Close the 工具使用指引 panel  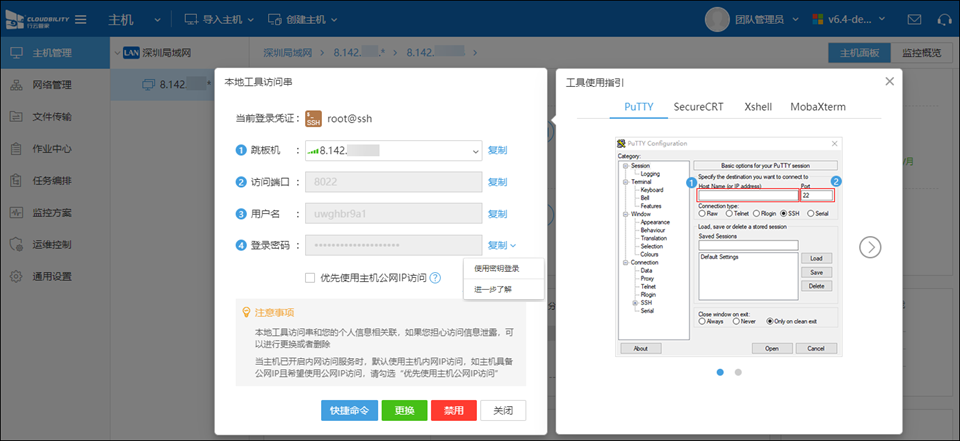pyautogui.click(x=889, y=82)
